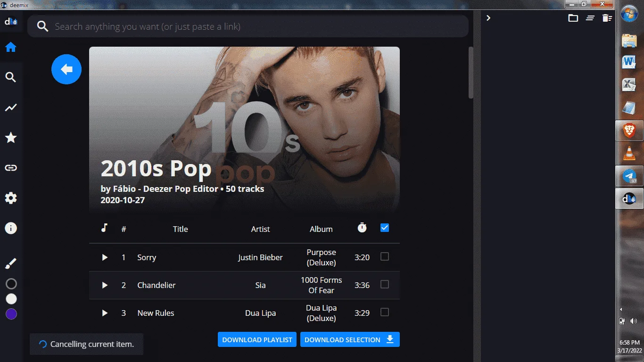Click the Artist column header
Image resolution: width=644 pixels, height=362 pixels.
tap(260, 229)
